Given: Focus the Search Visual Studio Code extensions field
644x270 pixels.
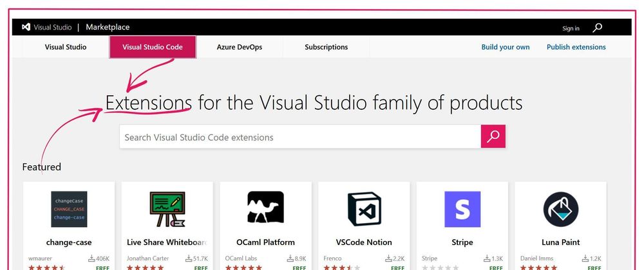Looking at the screenshot, I should [x=299, y=137].
